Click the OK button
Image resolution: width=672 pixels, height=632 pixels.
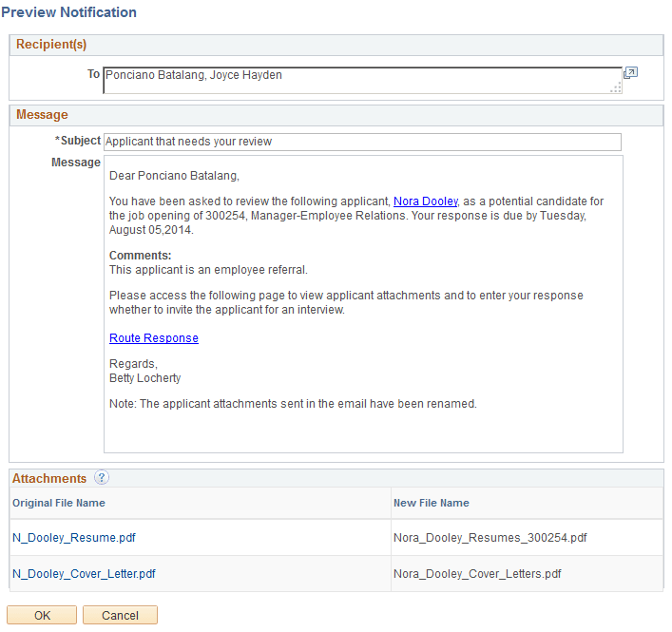click(42, 615)
